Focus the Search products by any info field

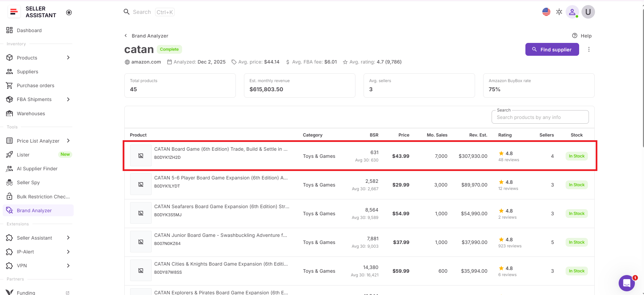point(540,117)
